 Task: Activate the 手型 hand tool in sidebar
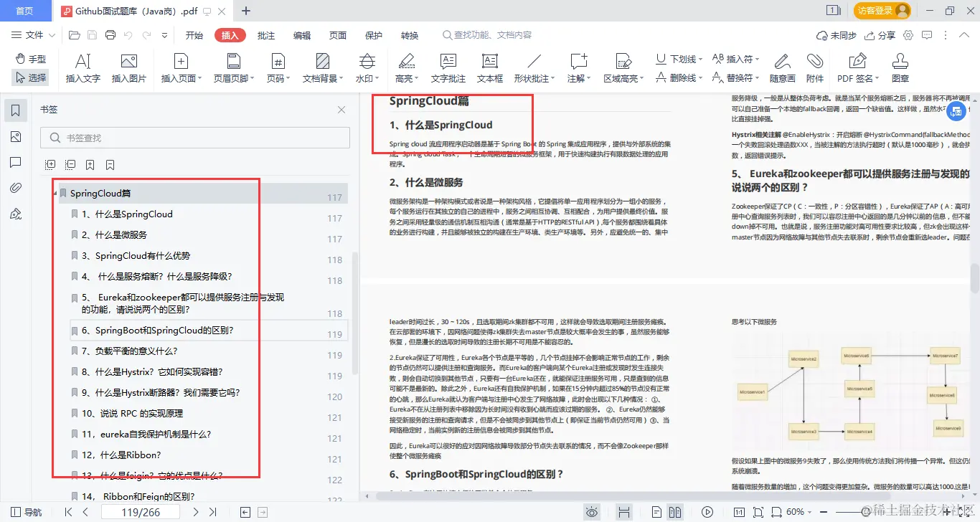(x=30, y=60)
